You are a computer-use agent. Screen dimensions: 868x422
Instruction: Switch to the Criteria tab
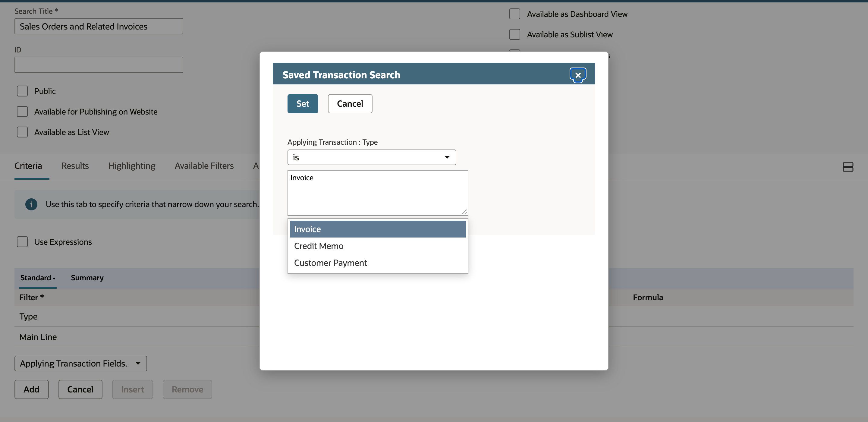tap(28, 166)
